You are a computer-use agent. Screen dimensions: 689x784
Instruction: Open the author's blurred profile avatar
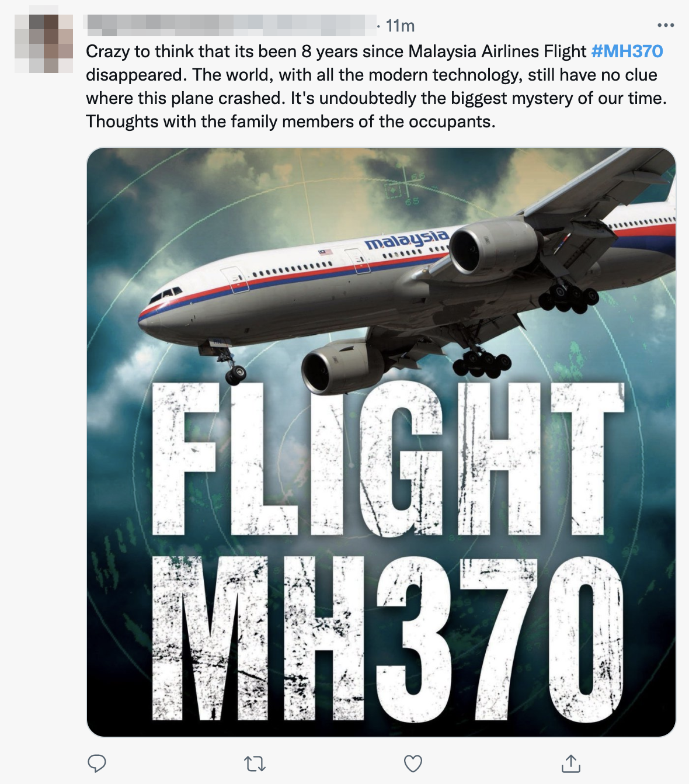44,44
